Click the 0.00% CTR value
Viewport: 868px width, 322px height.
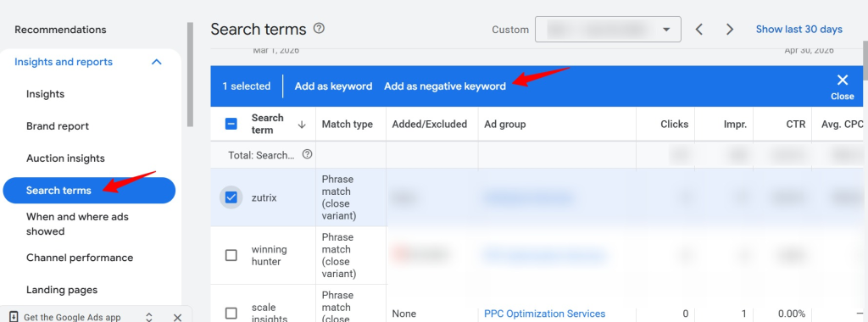click(x=791, y=314)
